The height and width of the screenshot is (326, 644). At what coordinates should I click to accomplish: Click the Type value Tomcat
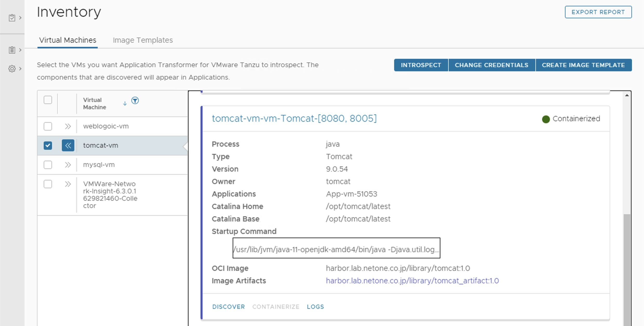(339, 157)
